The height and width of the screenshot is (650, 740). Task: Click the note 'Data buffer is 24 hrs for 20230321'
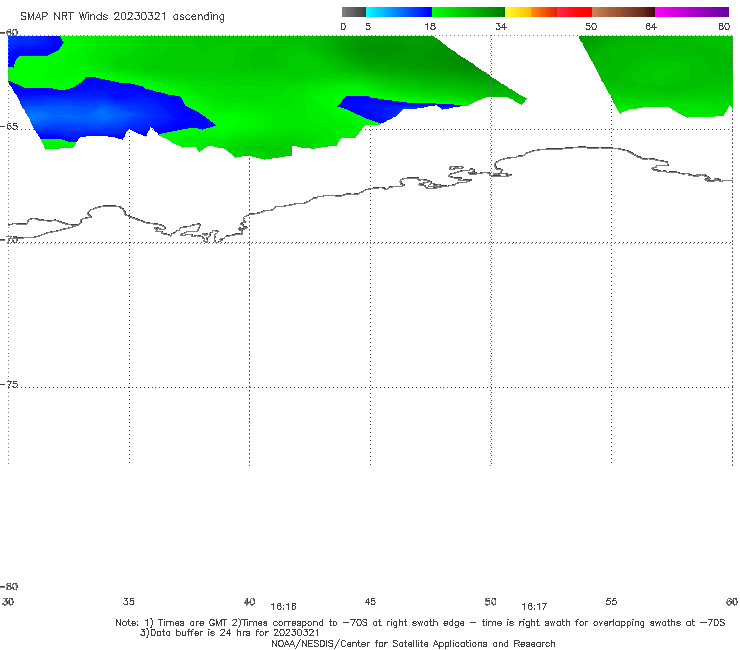coord(234,633)
